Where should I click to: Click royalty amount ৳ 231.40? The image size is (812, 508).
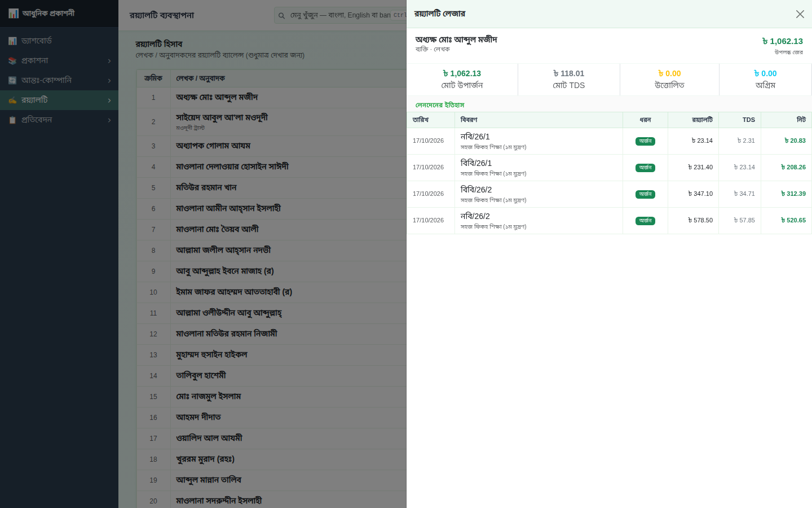click(x=700, y=168)
